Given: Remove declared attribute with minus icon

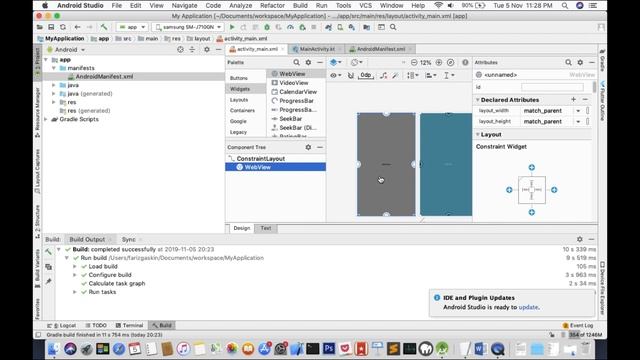Looking at the screenshot, I should 585,100.
